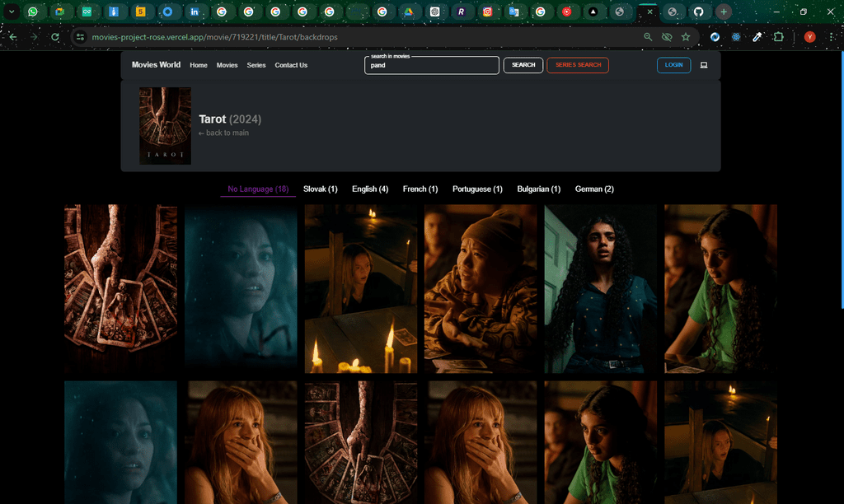Go back to previous page
844x504 pixels.
click(x=13, y=37)
